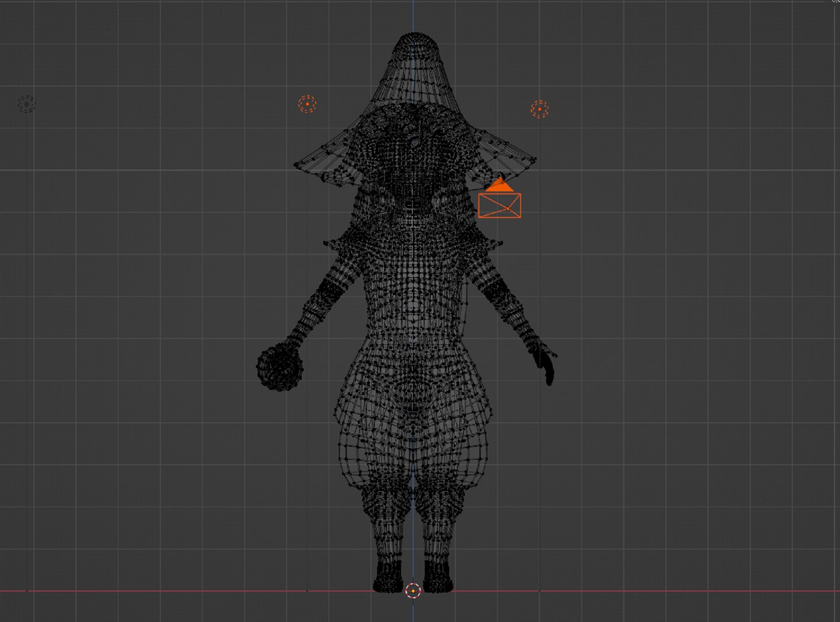This screenshot has width=840, height=622.
Task: Select the orange point light left of the hat
Action: [308, 104]
